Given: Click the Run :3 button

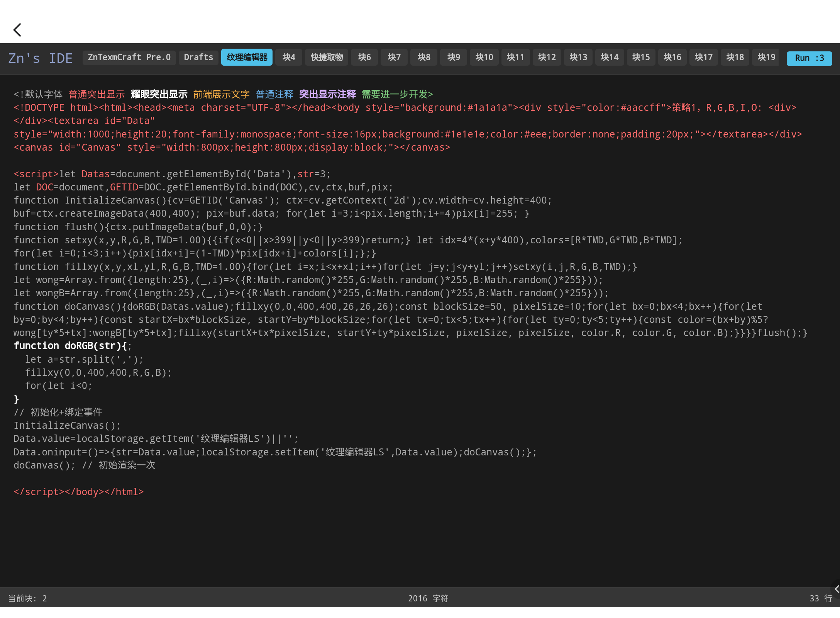Looking at the screenshot, I should point(809,58).
